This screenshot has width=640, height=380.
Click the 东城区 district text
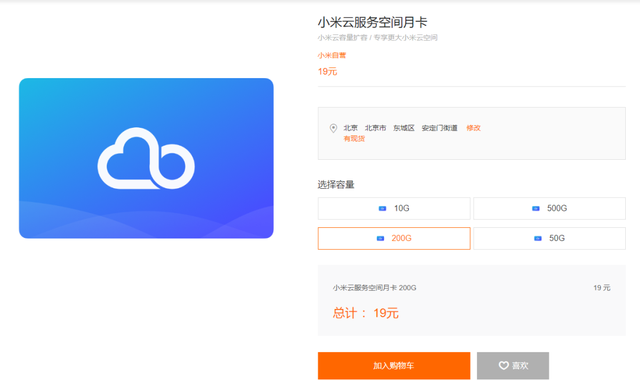pyautogui.click(x=404, y=128)
